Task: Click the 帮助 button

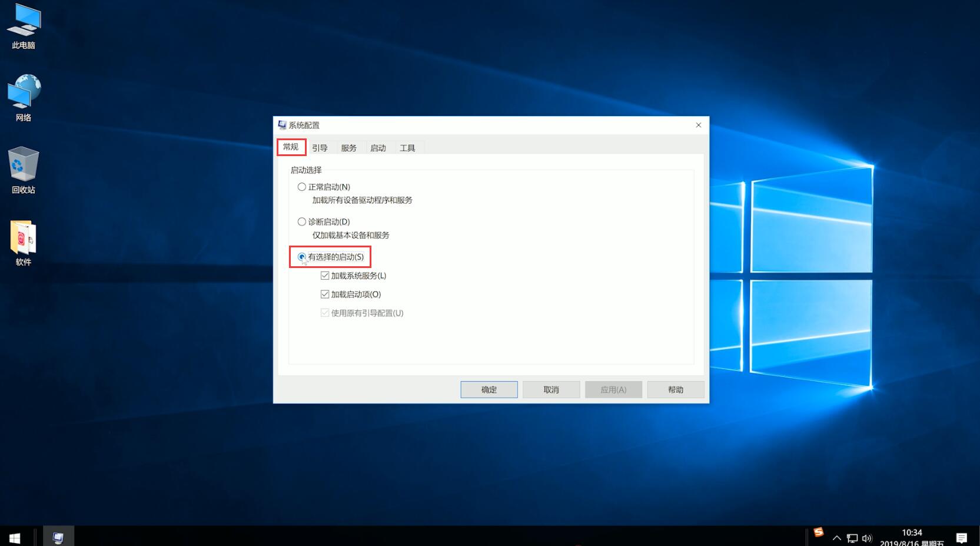Action: [676, 389]
